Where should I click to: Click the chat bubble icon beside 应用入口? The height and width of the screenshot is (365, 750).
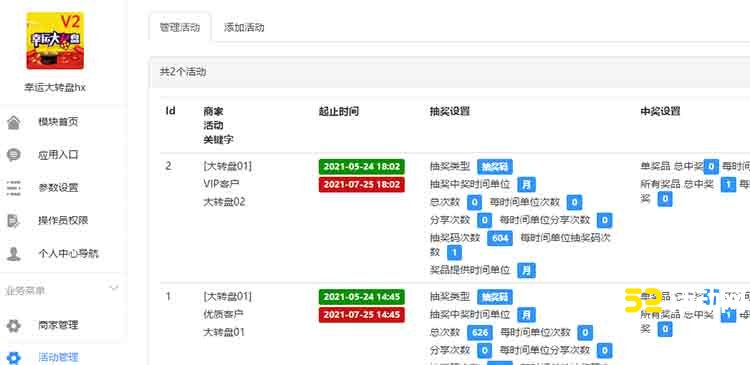13,155
